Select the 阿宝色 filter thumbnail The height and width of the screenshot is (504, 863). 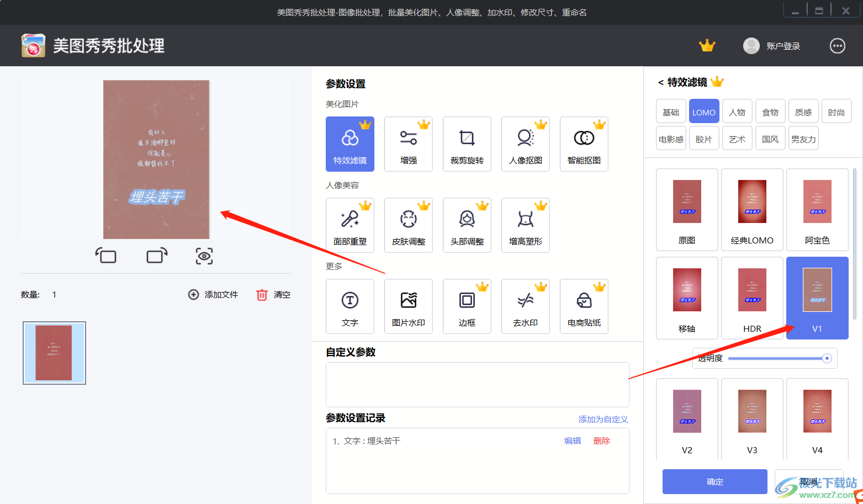pos(817,210)
